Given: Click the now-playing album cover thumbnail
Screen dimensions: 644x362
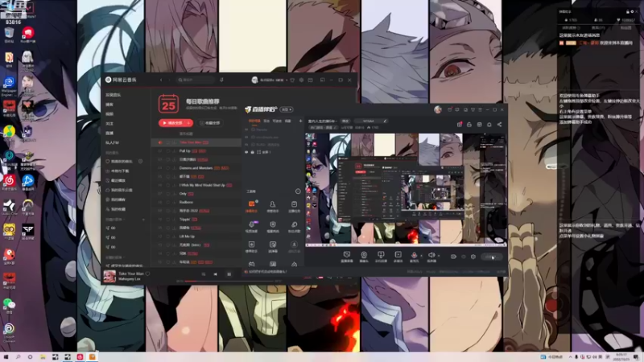Looking at the screenshot, I should 109,276.
